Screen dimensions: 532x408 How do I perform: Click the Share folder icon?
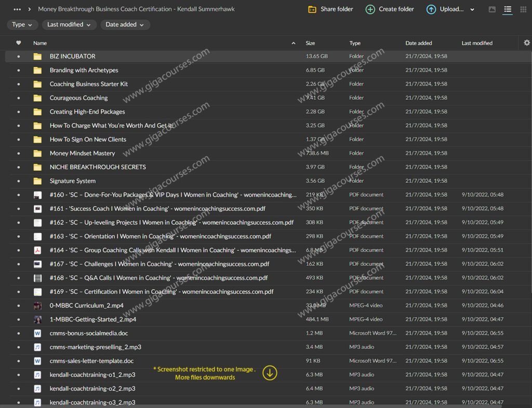tap(312, 9)
